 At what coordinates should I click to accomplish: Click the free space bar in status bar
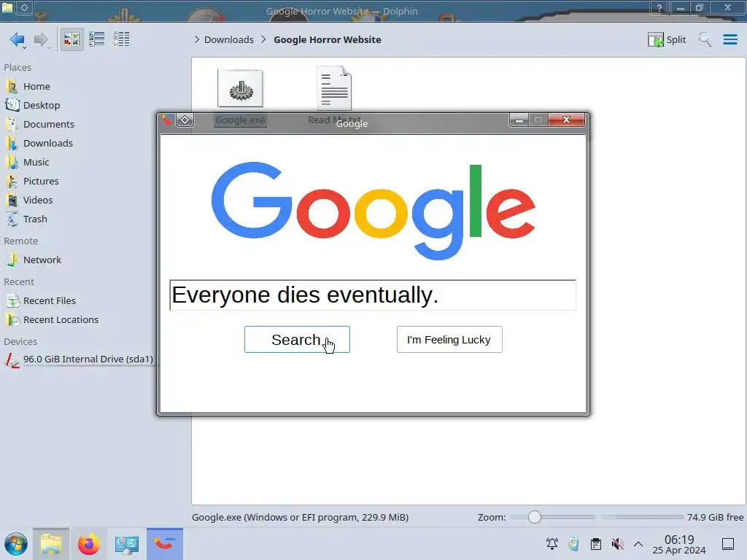point(642,517)
